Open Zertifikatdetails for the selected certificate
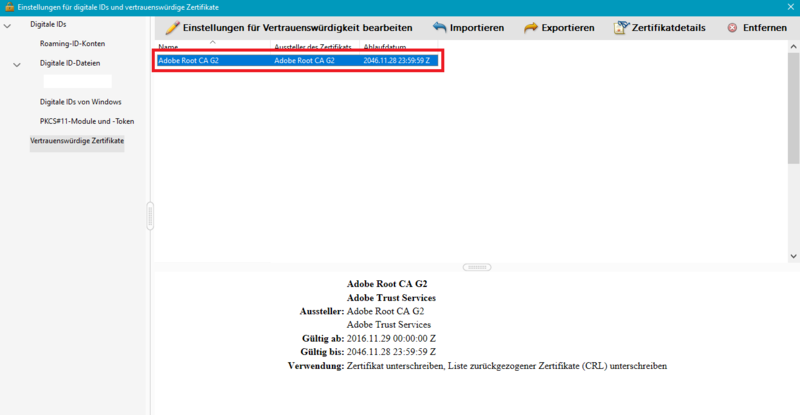 (668, 28)
